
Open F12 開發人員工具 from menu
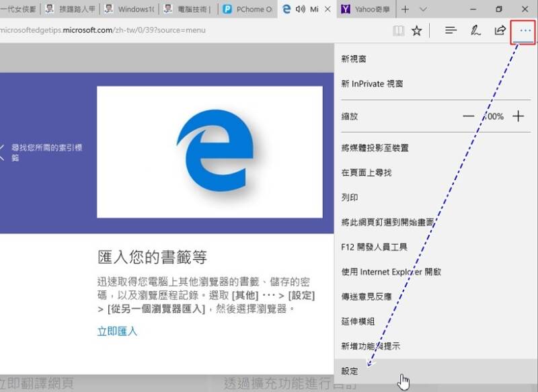(x=435, y=247)
